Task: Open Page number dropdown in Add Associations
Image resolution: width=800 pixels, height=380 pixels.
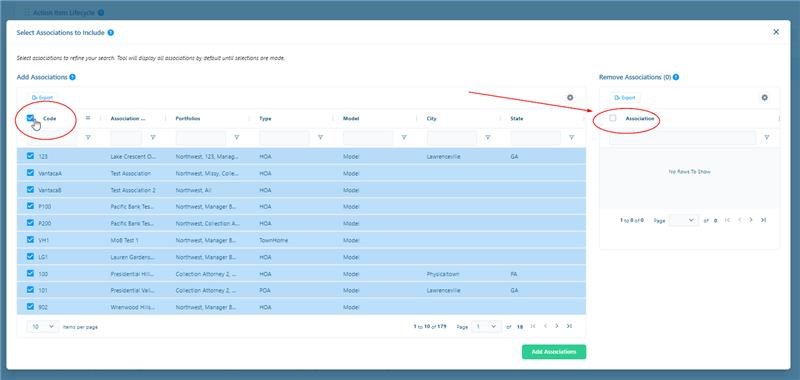Action: pos(486,326)
